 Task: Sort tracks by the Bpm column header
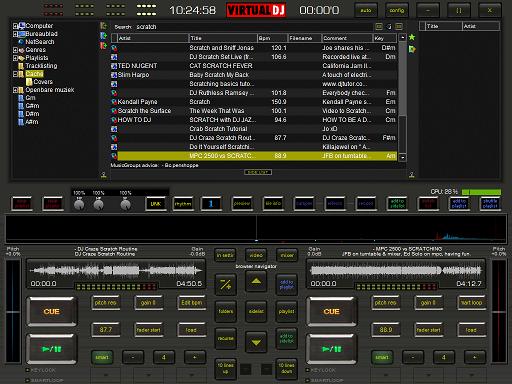(x=272, y=38)
